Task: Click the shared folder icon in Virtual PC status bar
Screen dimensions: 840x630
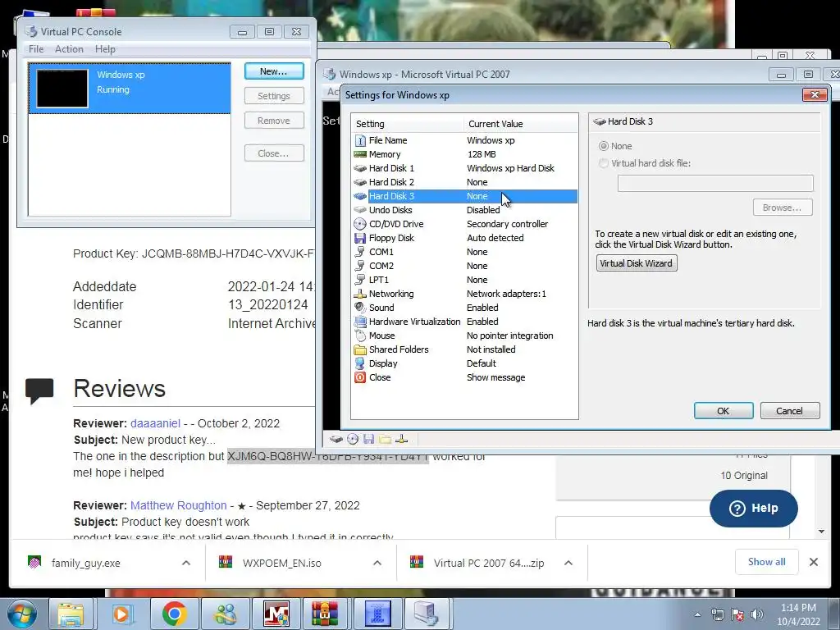Action: (x=385, y=440)
